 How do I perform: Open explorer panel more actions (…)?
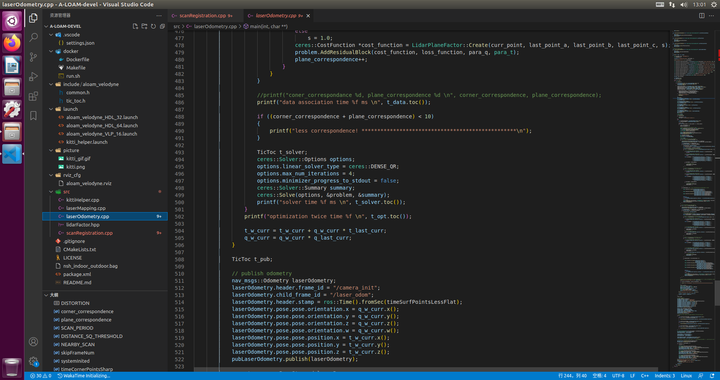tap(159, 16)
